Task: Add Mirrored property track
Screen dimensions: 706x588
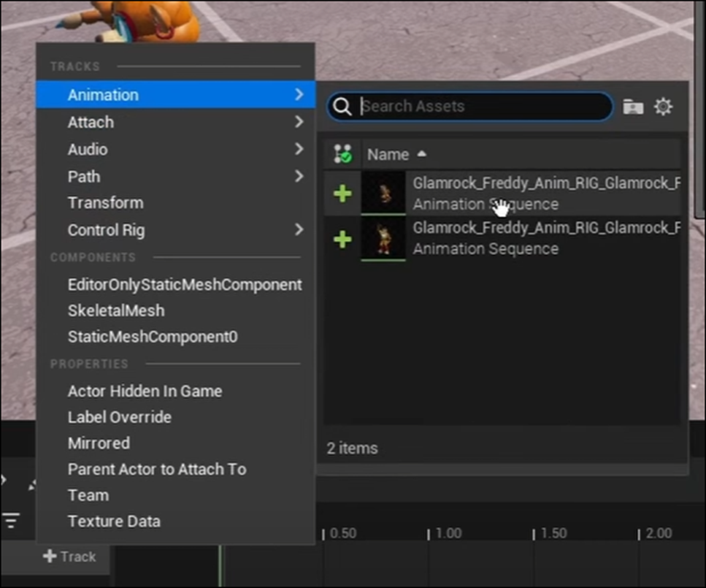Action: pyautogui.click(x=175, y=443)
